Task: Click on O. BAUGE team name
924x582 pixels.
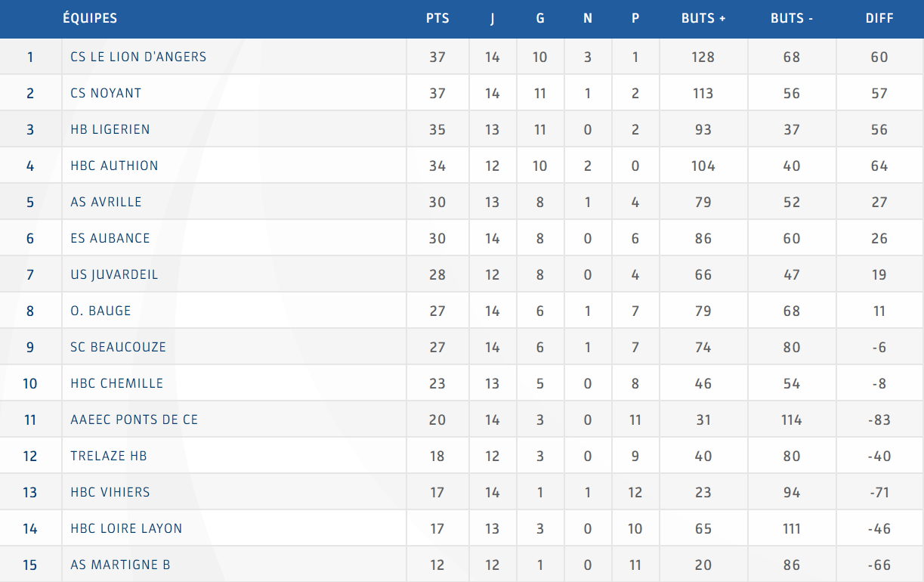Action: pos(100,311)
